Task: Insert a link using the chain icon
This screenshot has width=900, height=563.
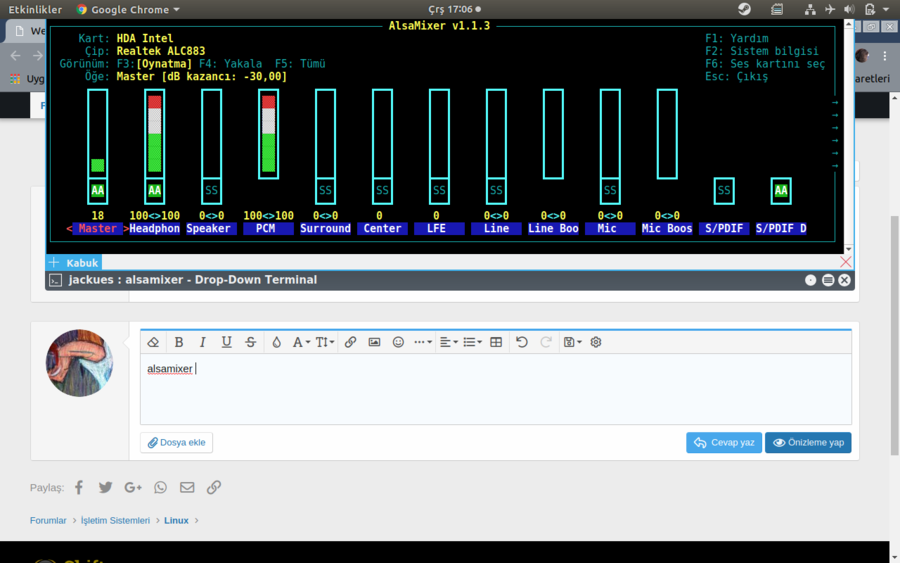Action: pos(350,342)
